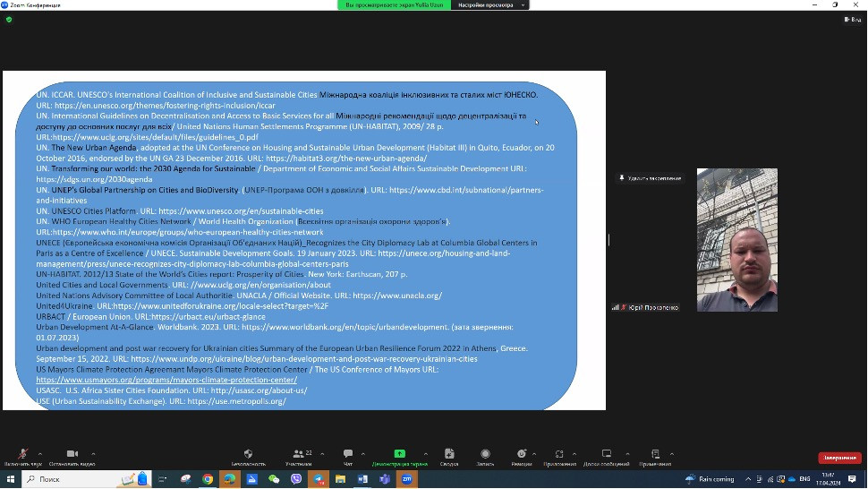Open WeChat from the taskbar
868x489 pixels.
pyautogui.click(x=274, y=479)
